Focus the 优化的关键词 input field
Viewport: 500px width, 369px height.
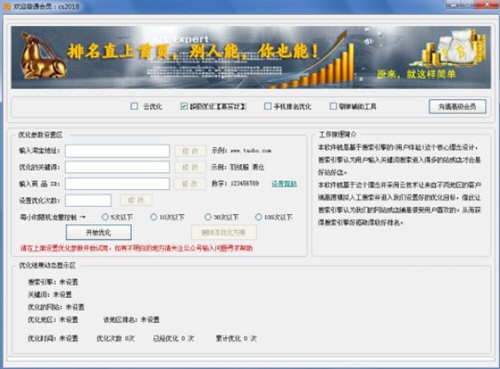(x=117, y=167)
